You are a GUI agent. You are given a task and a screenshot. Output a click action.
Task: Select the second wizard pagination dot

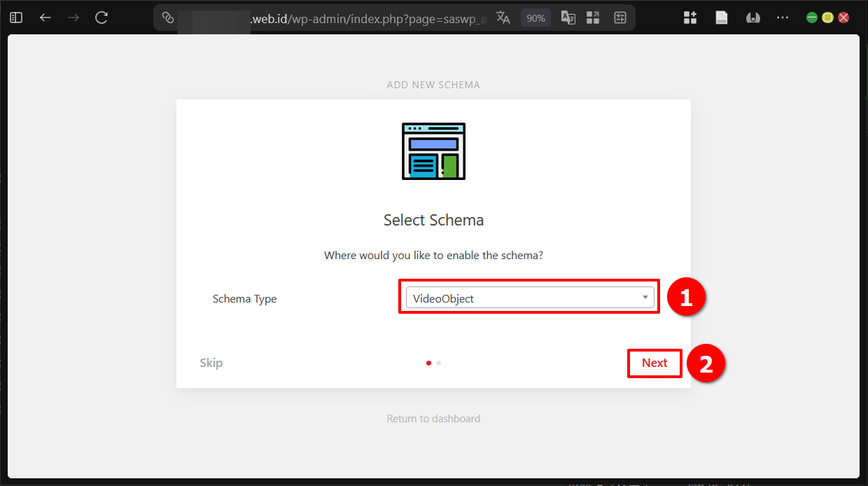439,363
